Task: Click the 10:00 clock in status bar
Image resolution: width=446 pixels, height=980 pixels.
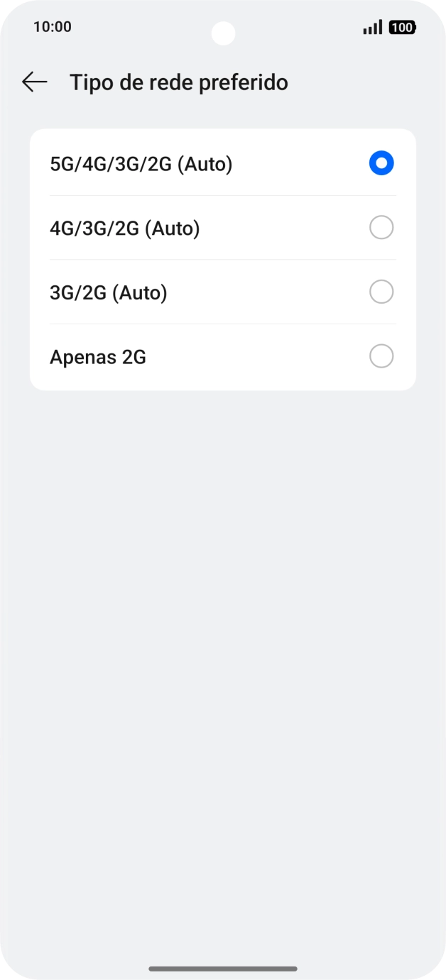Action: tap(53, 27)
